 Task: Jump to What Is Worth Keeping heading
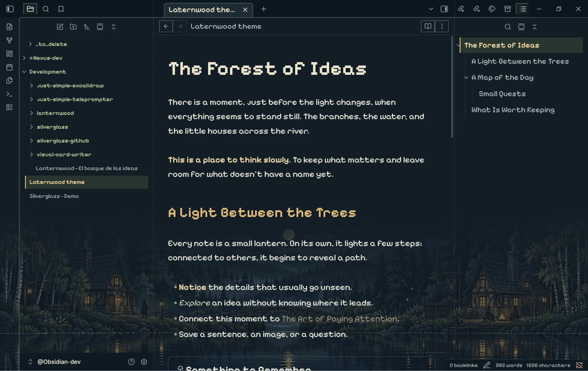(x=513, y=110)
